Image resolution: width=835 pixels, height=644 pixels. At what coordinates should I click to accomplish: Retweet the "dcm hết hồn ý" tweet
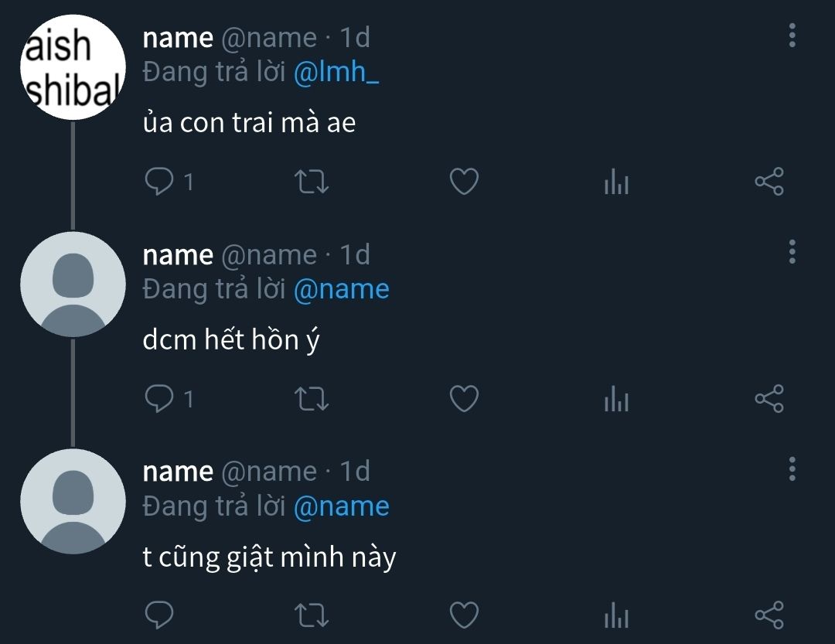(312, 398)
